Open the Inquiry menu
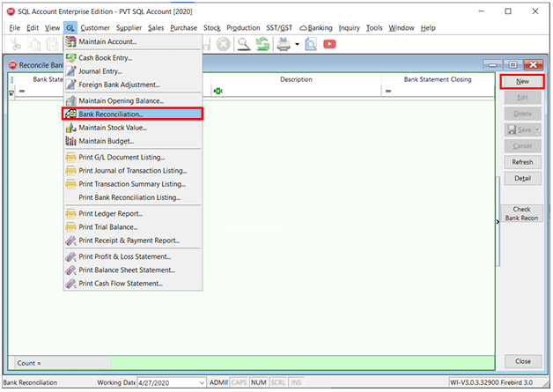 click(x=349, y=28)
